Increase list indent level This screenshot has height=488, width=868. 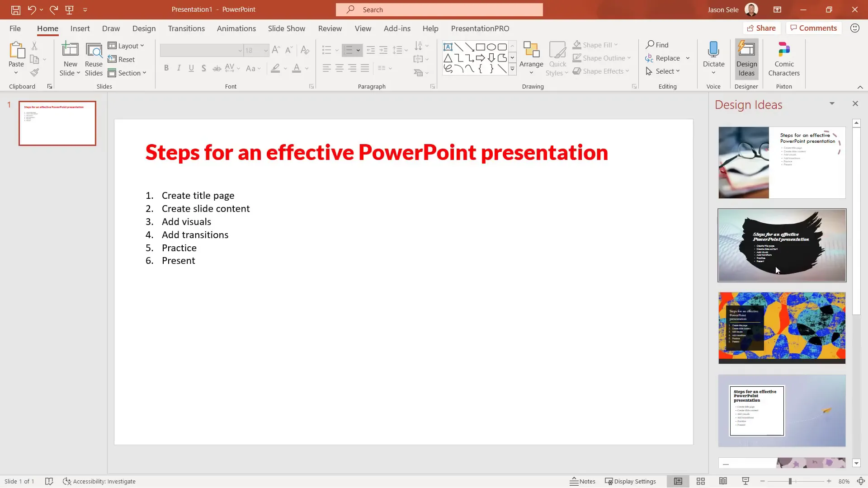click(383, 50)
